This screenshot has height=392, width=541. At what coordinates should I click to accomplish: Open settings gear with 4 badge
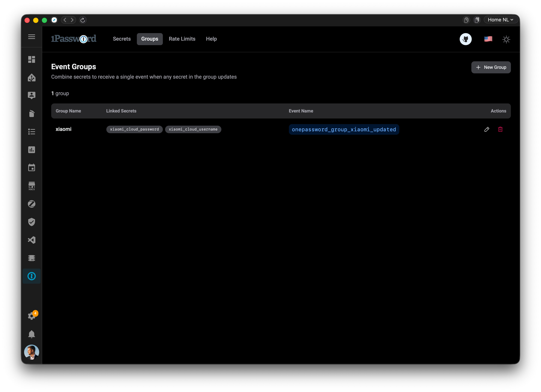[x=31, y=316]
